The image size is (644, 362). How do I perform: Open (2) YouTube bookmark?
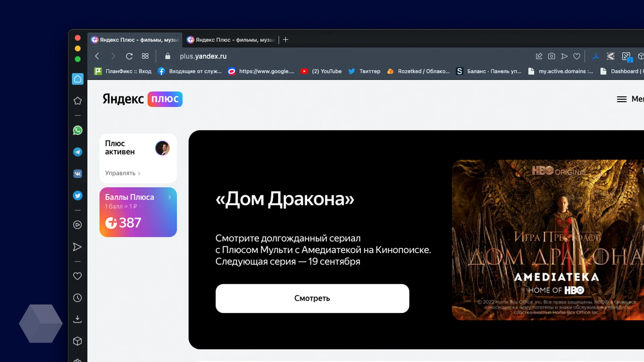[321, 71]
